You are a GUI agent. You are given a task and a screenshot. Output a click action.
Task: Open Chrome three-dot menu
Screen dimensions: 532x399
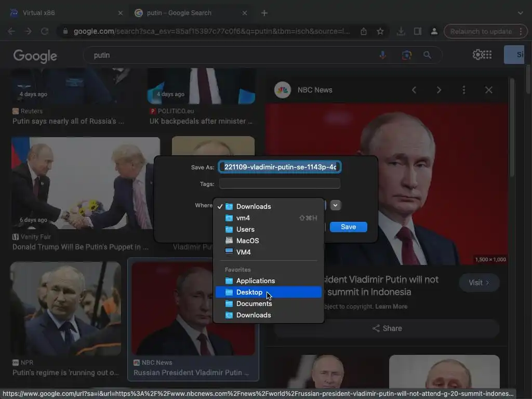(x=521, y=31)
